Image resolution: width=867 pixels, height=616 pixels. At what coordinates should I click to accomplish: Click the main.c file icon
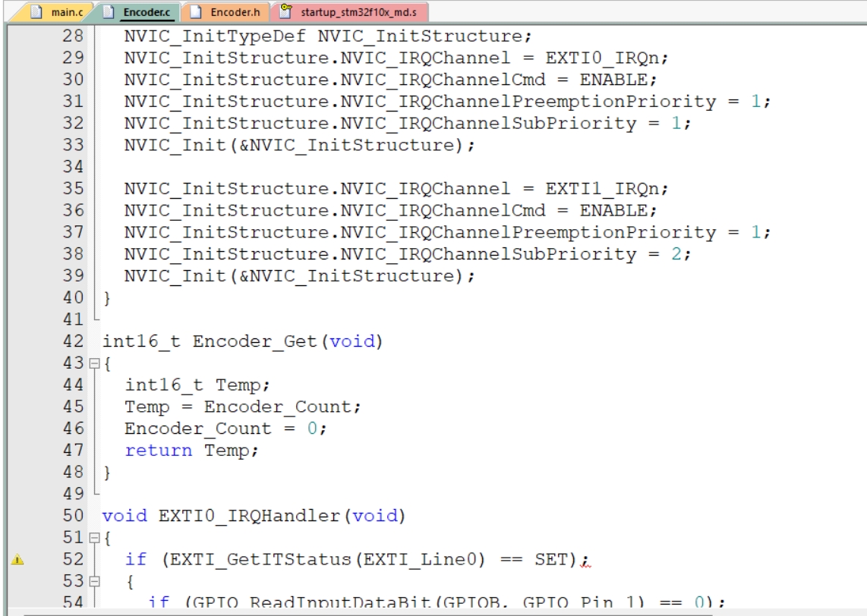(36, 11)
